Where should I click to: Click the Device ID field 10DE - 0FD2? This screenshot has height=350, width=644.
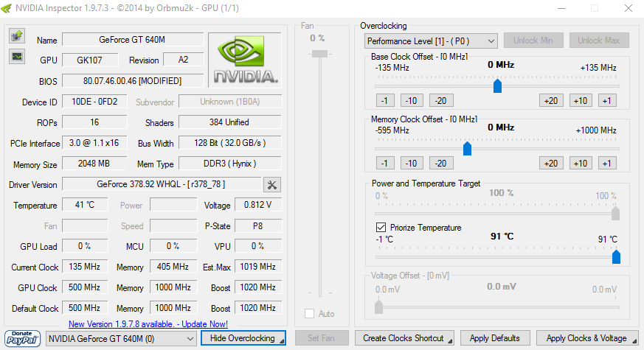tap(95, 102)
